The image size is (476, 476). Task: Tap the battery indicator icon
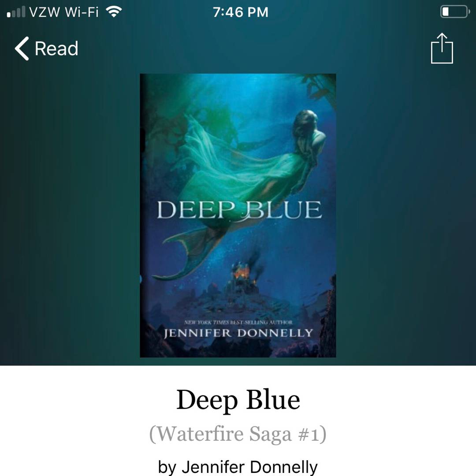tap(455, 12)
